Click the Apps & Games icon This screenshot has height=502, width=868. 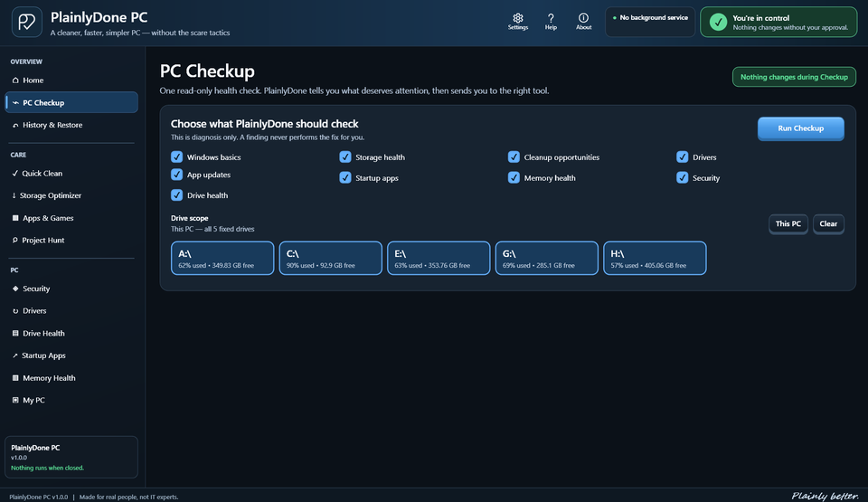coord(15,218)
